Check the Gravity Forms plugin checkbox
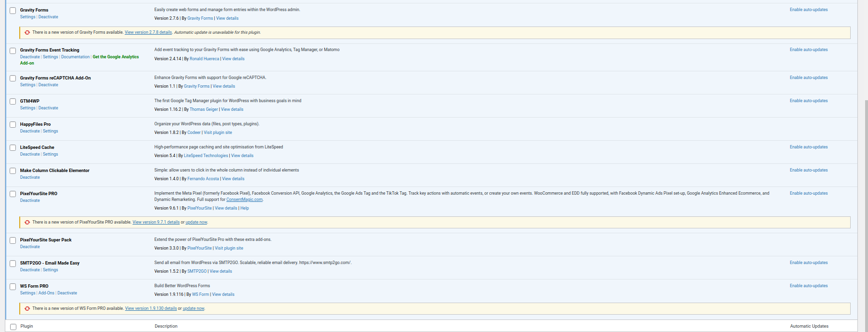 click(x=13, y=11)
